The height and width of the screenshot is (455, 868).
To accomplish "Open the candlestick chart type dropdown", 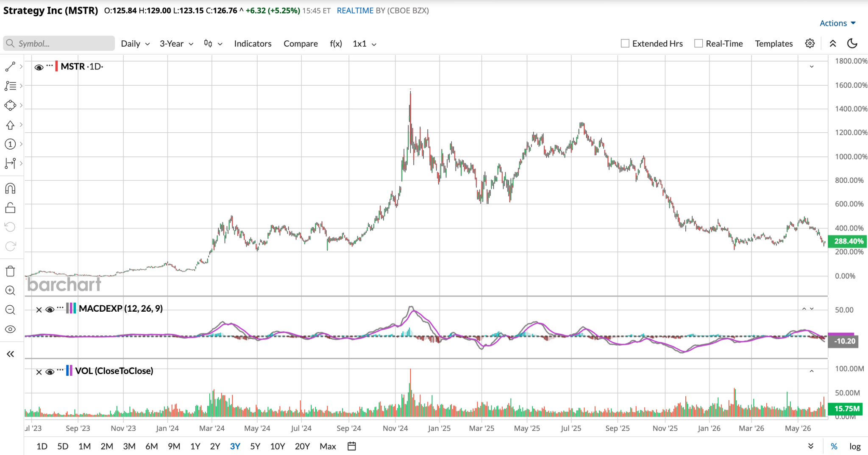I will (x=213, y=44).
